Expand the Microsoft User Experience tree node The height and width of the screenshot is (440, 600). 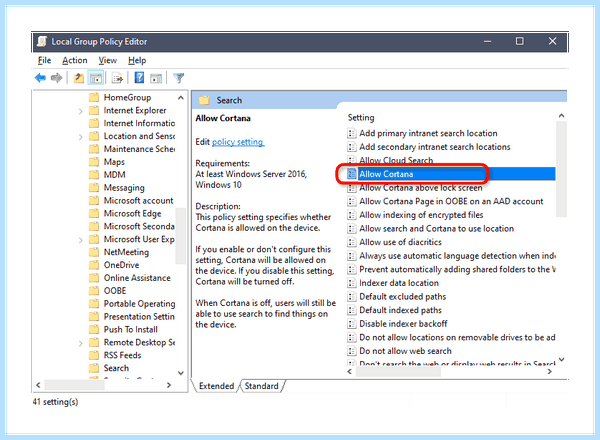[x=80, y=240]
